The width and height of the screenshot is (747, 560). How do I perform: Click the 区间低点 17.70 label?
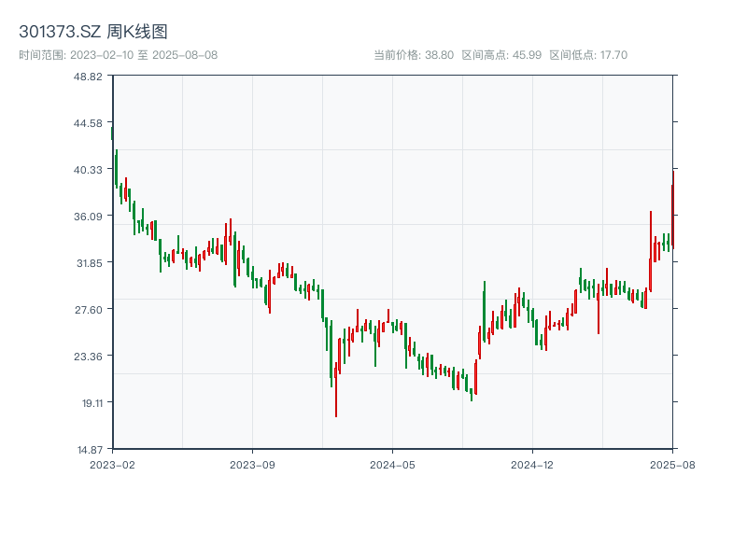click(588, 55)
